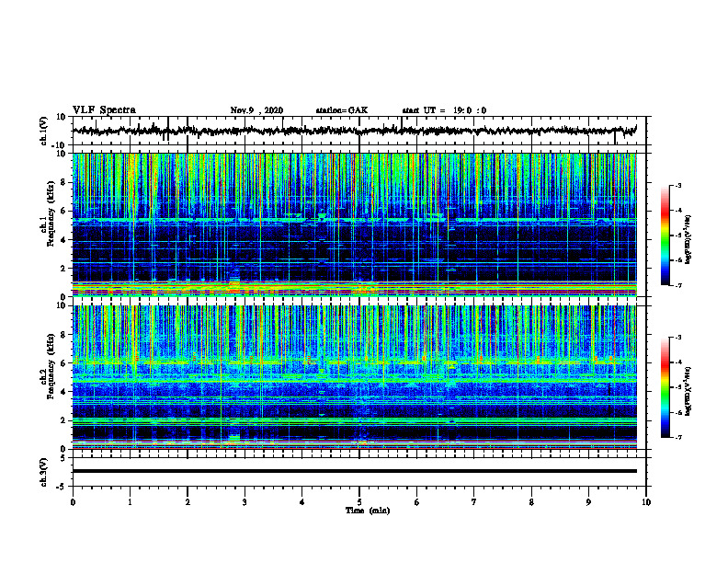Click the ch.1 spectrogram color scale bar

[665, 236]
